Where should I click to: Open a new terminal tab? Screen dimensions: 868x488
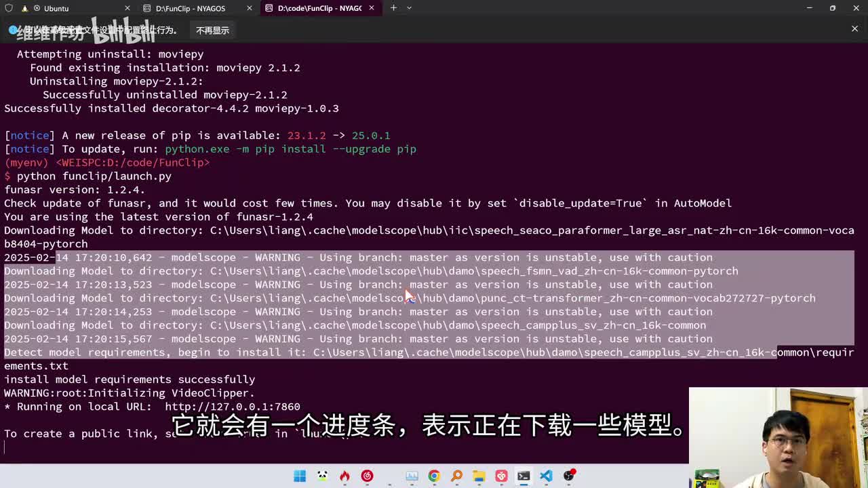point(393,8)
